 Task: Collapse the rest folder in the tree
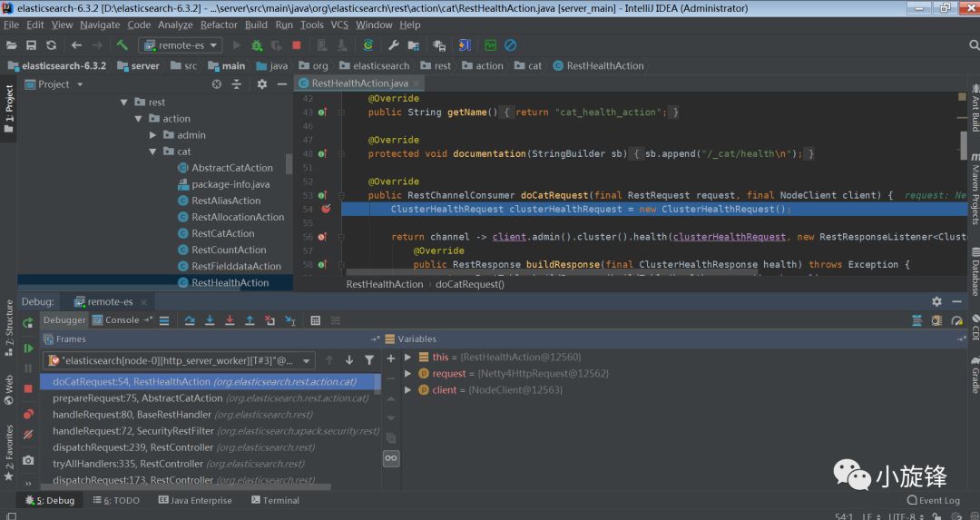point(123,102)
